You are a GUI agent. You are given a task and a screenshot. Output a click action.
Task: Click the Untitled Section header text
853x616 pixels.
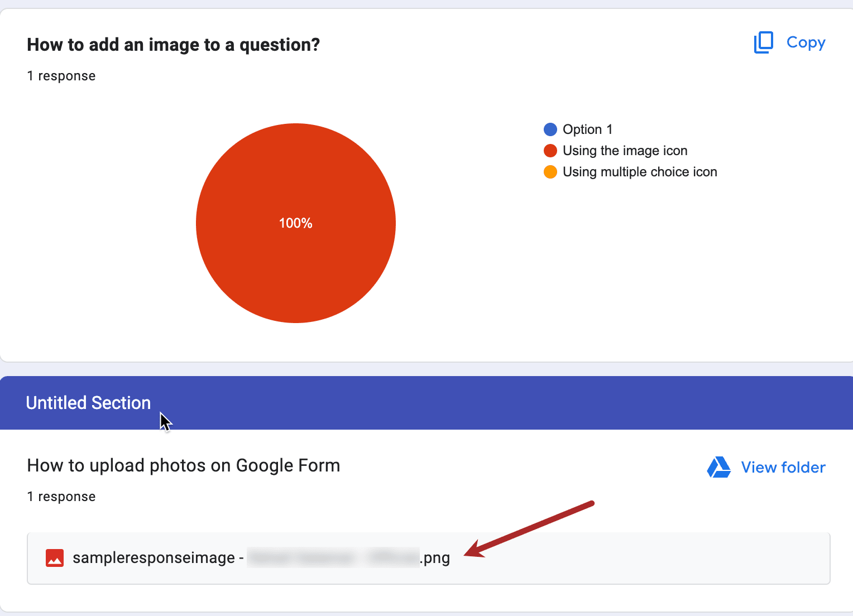(x=88, y=403)
